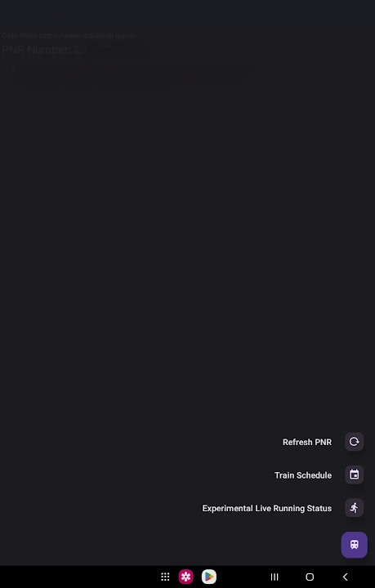Viewport: 375px width, 588px height.
Task: Follow the dimmed indianrail.gov.in source link
Action: [87, 36]
